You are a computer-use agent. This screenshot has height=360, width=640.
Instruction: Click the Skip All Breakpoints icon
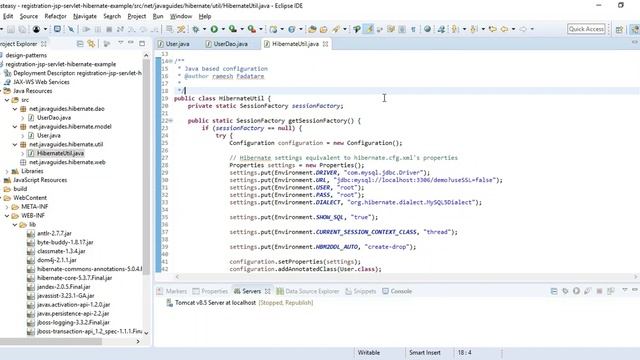click(71, 29)
